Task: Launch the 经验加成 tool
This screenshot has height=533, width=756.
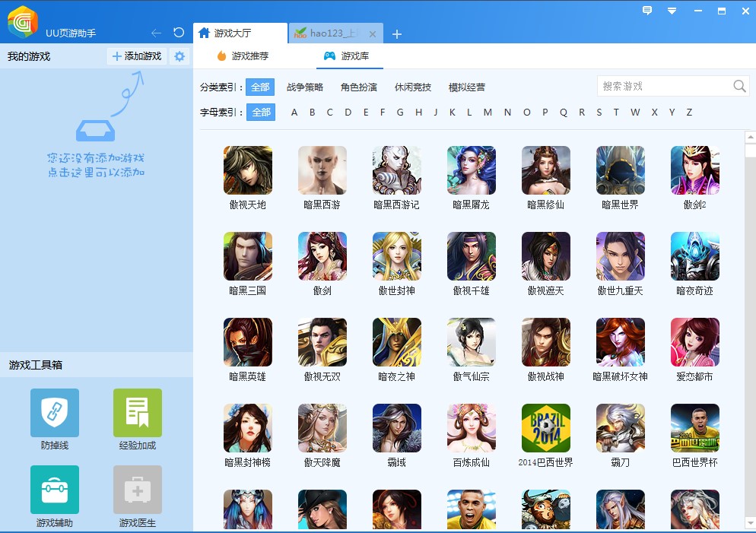Action: pyautogui.click(x=137, y=414)
